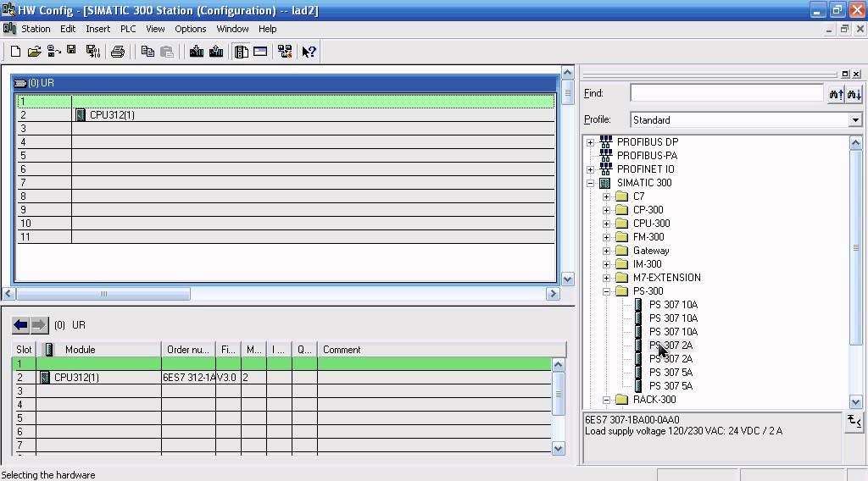Click the Module column header

tap(81, 350)
